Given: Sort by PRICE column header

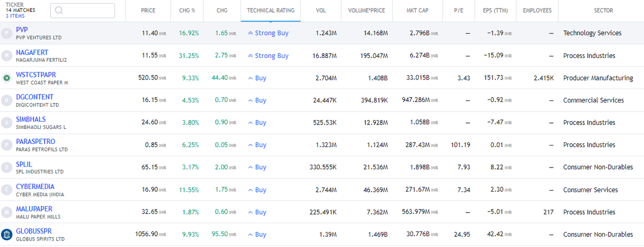Looking at the screenshot, I should tap(149, 11).
